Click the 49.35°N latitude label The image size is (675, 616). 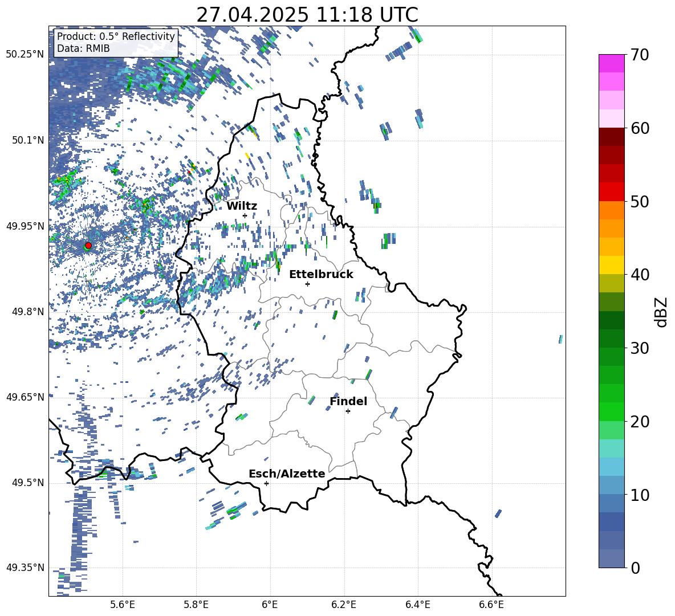[x=25, y=568]
